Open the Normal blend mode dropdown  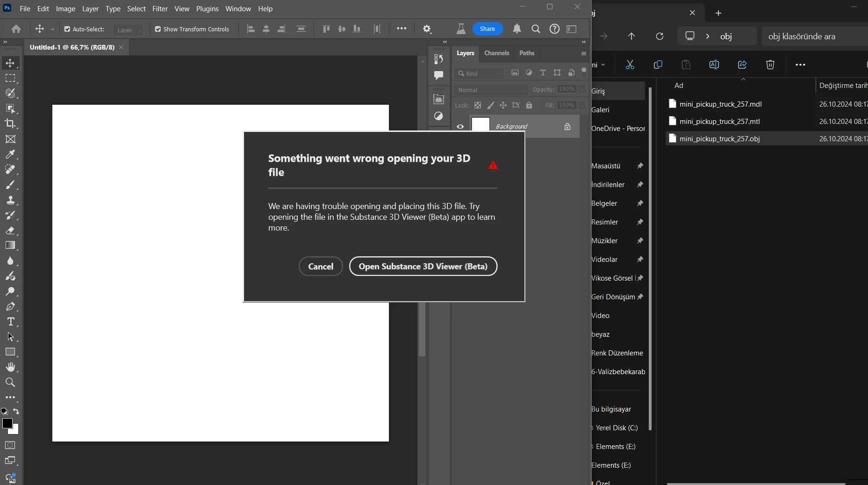pyautogui.click(x=491, y=90)
